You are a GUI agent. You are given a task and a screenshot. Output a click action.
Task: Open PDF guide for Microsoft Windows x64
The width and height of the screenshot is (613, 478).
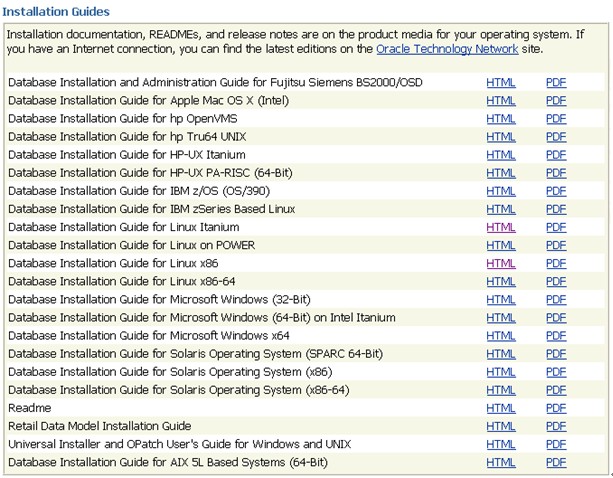click(x=556, y=335)
